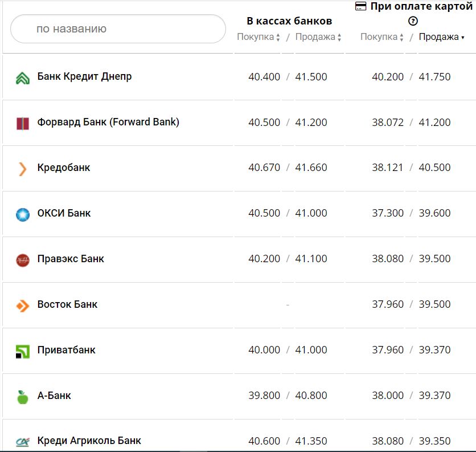This screenshot has width=476, height=452.
Task: Click the Bank Credit Dnepr logo icon
Action: coord(22,78)
